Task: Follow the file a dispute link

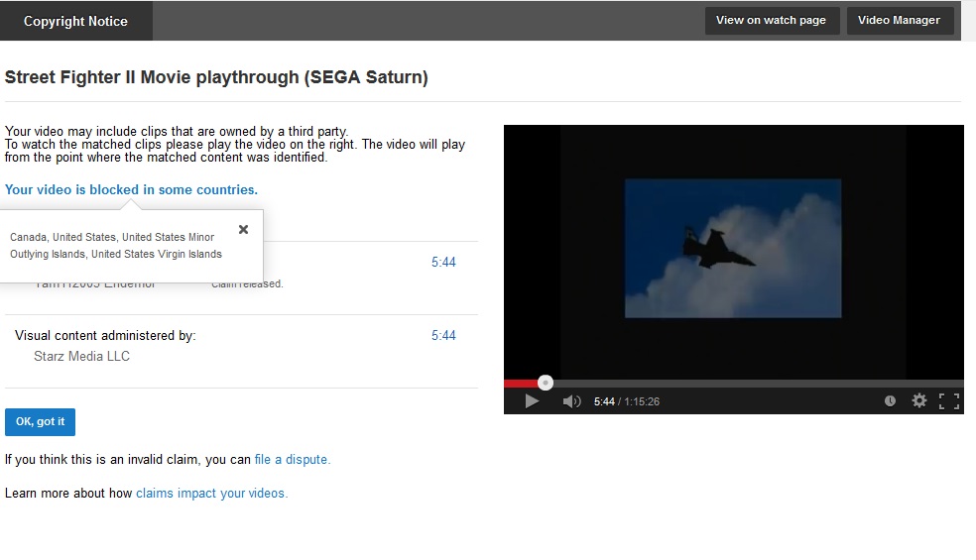Action: (293, 460)
